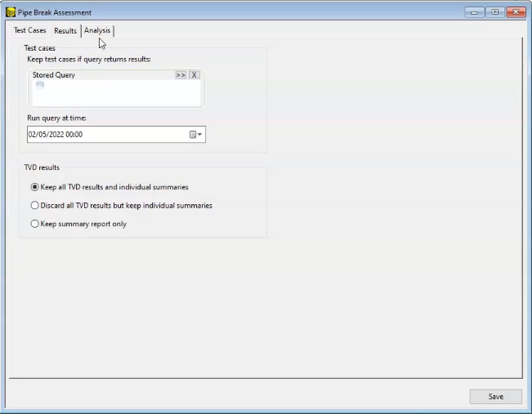Click the Pipe Break Assessment title icon
532x414 pixels.
(11, 12)
